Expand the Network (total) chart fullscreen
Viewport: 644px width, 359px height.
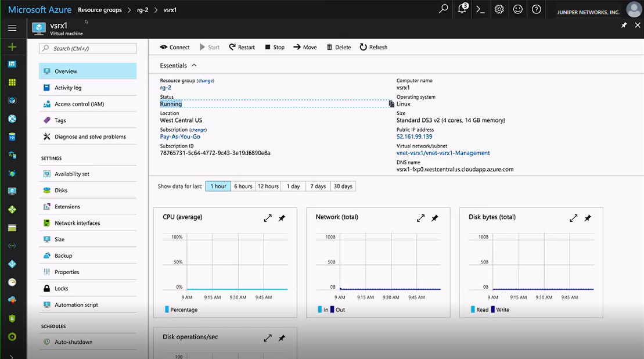pyautogui.click(x=420, y=218)
